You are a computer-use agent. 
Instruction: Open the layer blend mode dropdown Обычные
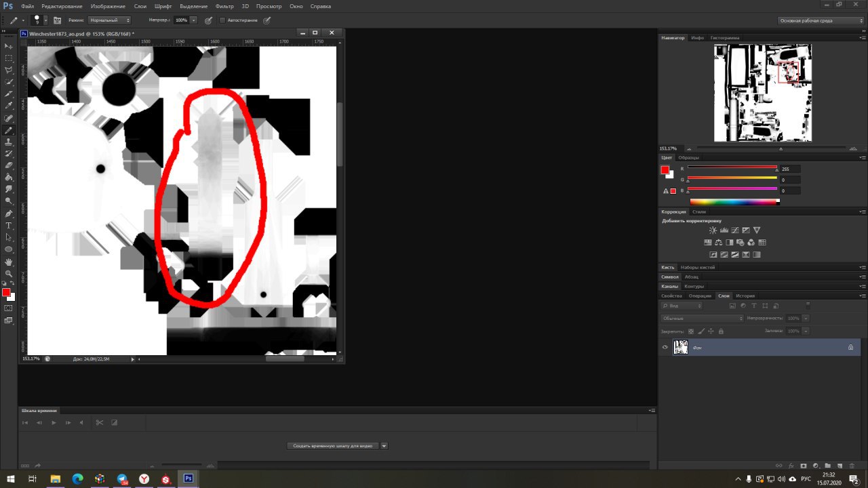coord(703,318)
